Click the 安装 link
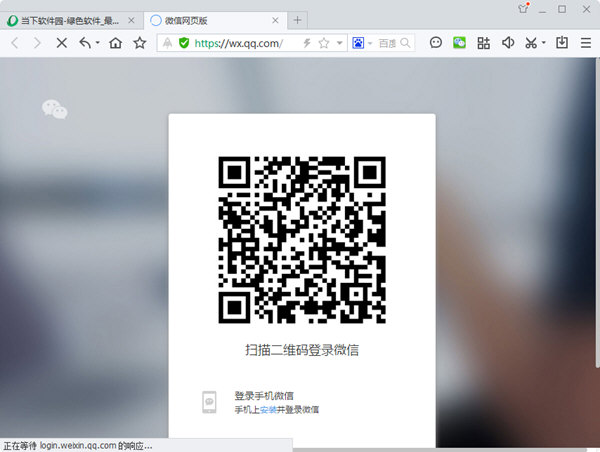Screen dimensions: 600x452 point(268,410)
